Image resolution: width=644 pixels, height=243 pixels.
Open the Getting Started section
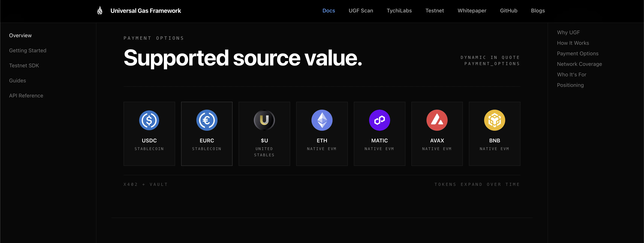coord(27,50)
